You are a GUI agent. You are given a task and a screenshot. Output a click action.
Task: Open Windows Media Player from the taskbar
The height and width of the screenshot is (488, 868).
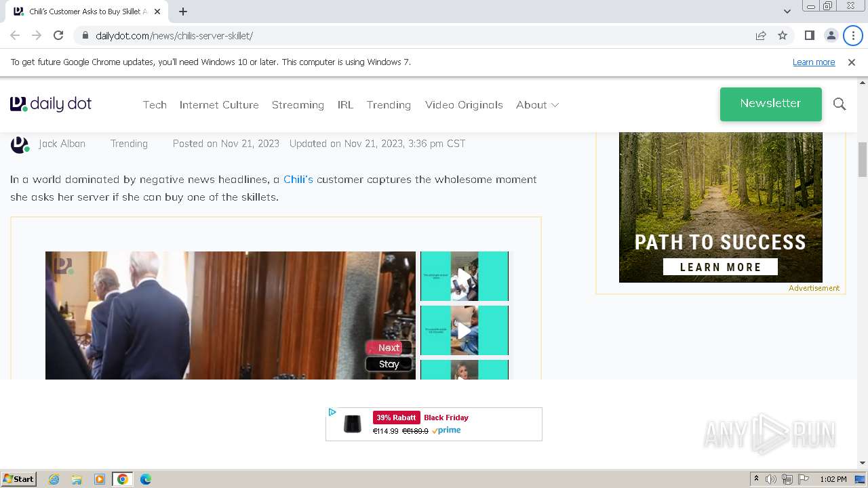tap(100, 479)
